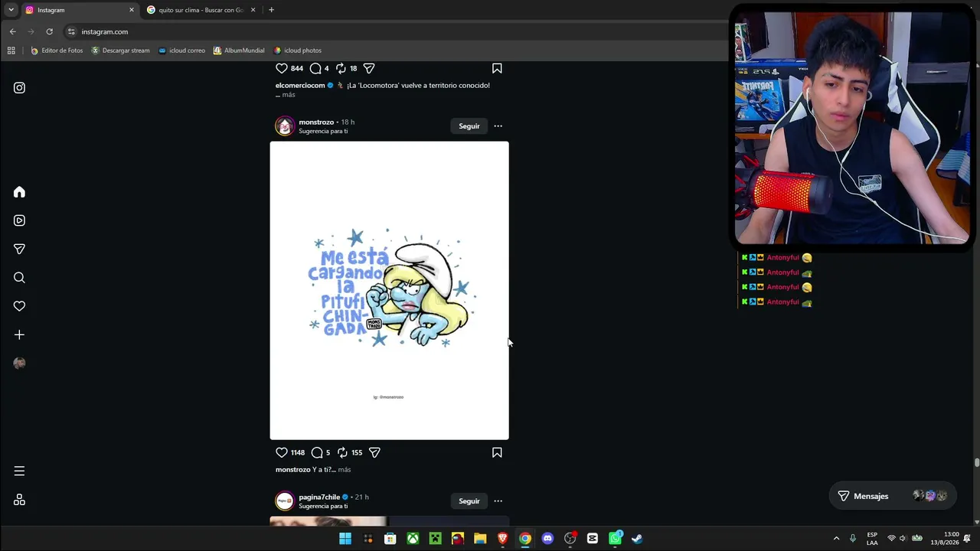
Task: Open a new browser tab
Action: 271,10
